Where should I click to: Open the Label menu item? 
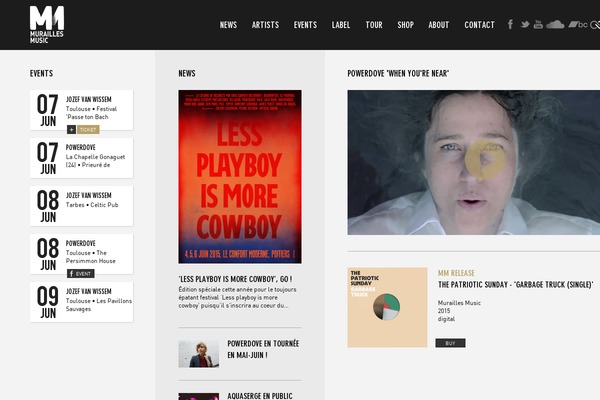(341, 25)
